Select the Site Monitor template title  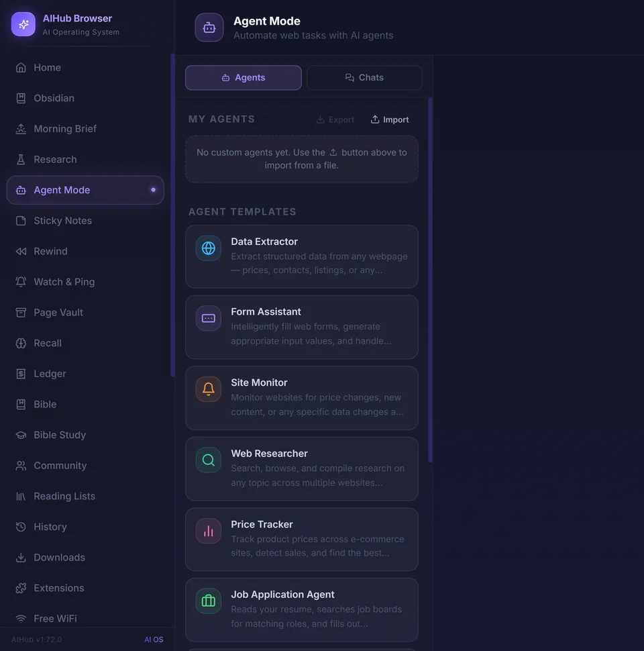[260, 383]
